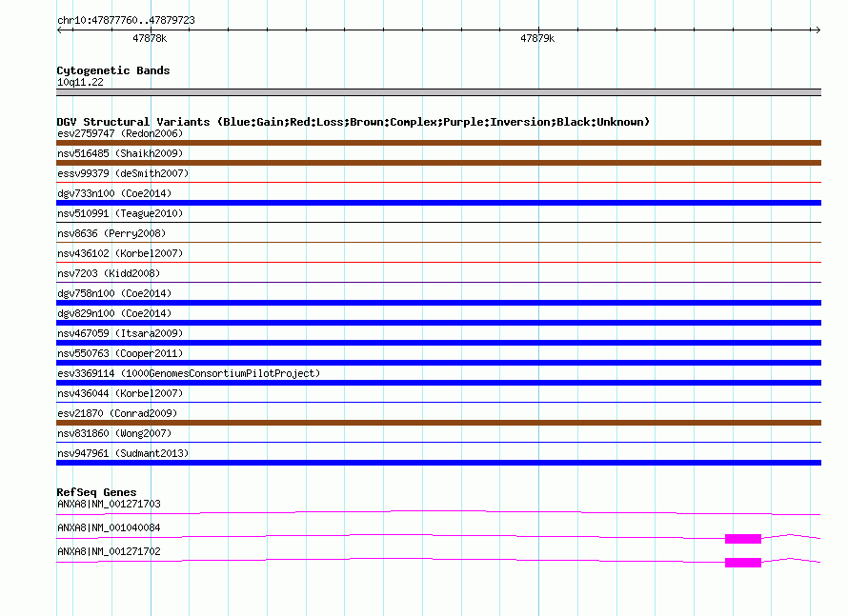Screen dimensions: 848x616
Task: Click the brown bar under nsv516485 (Shaikh2009)
Action: [438, 163]
